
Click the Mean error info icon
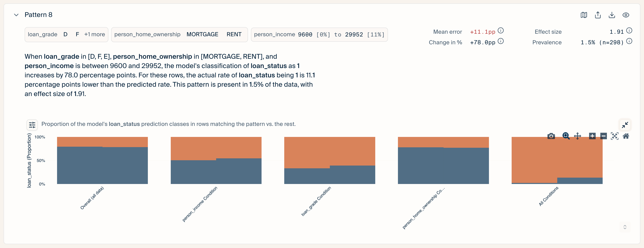coord(501,31)
